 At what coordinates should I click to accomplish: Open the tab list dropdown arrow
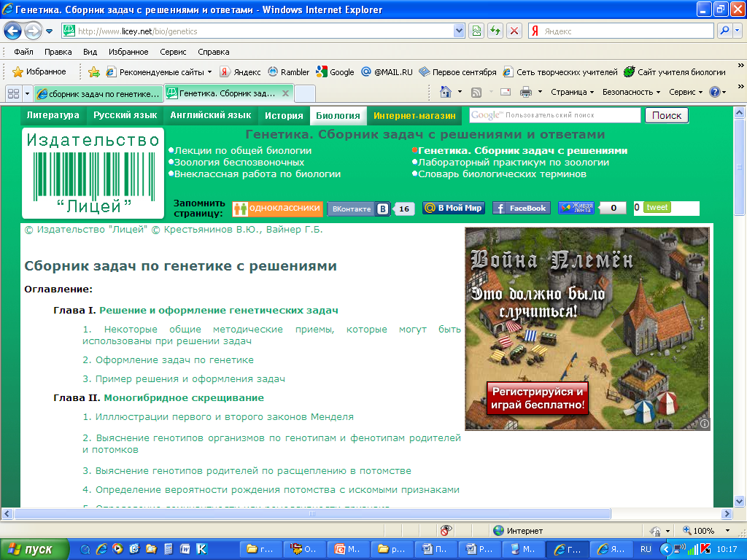[x=27, y=93]
